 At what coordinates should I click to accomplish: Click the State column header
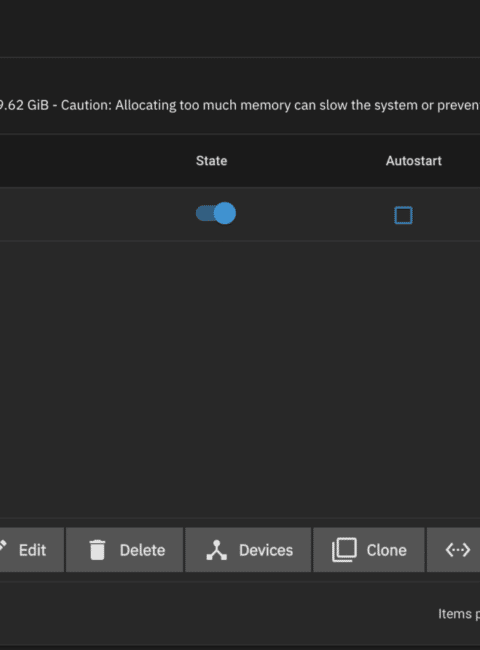tap(211, 161)
